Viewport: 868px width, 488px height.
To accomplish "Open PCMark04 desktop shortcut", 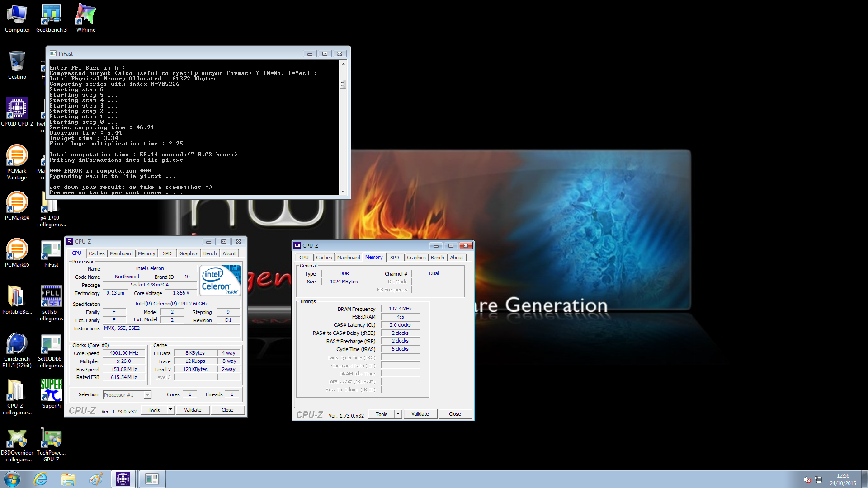I will click(17, 206).
